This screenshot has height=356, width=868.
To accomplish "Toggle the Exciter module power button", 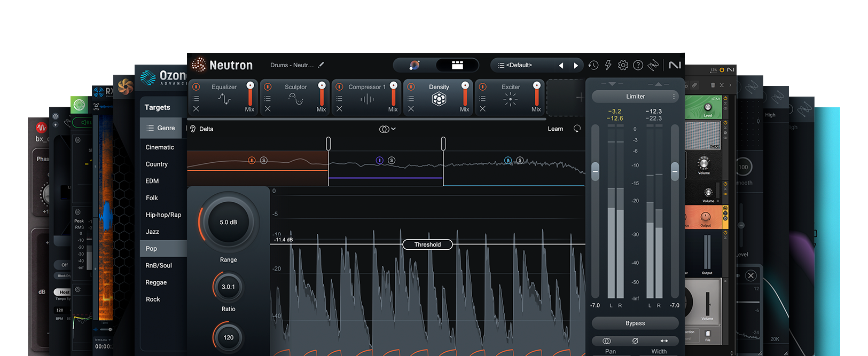I will click(x=482, y=86).
